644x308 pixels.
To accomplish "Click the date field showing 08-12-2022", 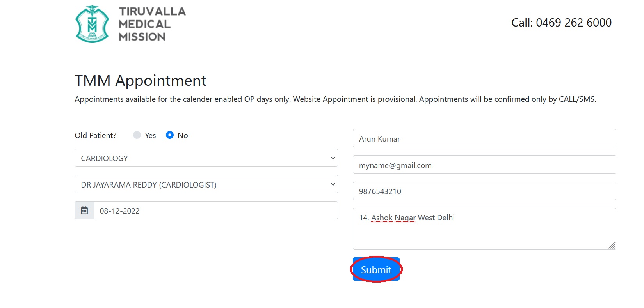I will click(x=215, y=211).
